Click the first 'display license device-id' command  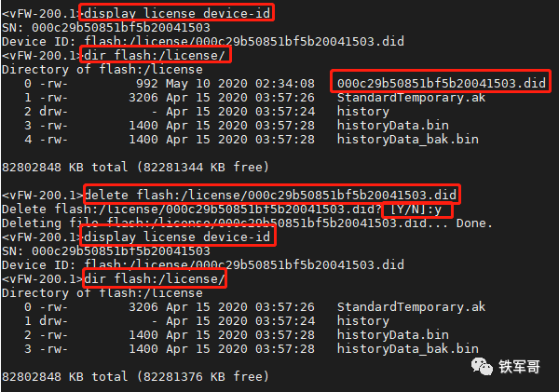pyautogui.click(x=177, y=14)
